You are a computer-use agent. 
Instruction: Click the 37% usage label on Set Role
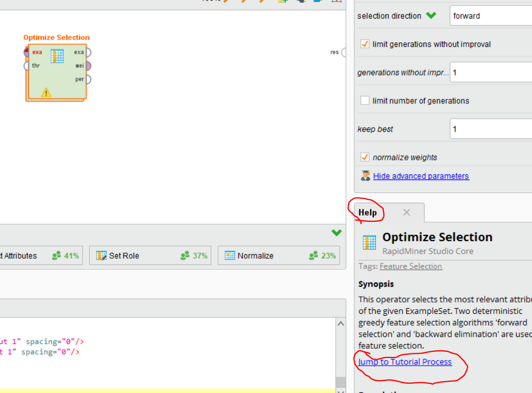(x=200, y=256)
